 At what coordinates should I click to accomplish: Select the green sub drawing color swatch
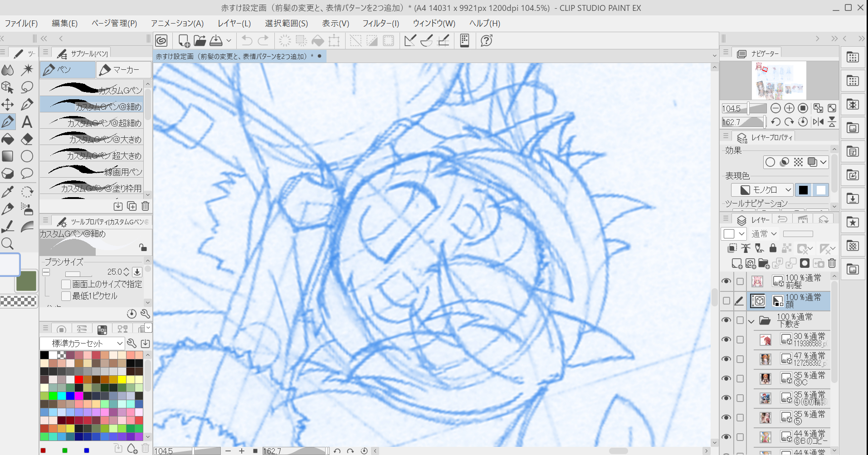point(26,281)
